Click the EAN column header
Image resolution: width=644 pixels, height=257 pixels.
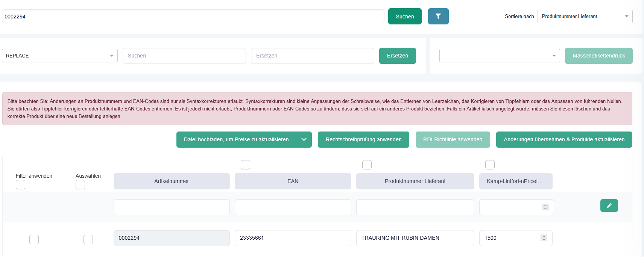pyautogui.click(x=293, y=181)
